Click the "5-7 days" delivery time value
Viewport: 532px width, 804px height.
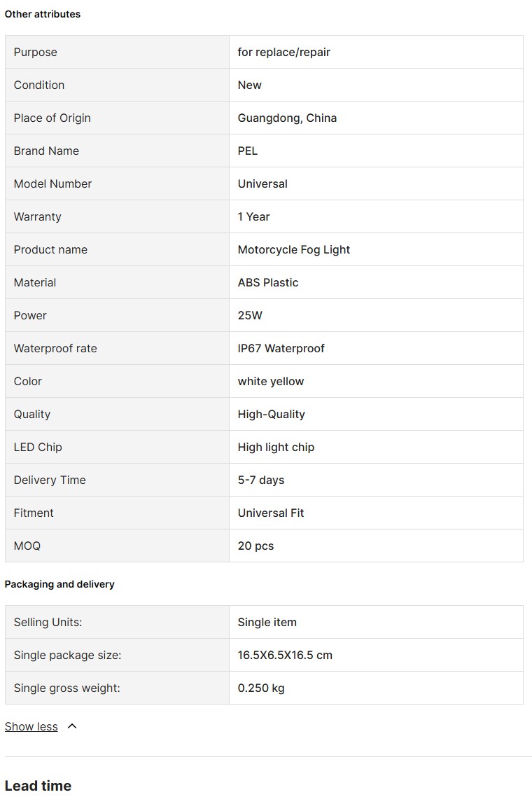(x=260, y=480)
